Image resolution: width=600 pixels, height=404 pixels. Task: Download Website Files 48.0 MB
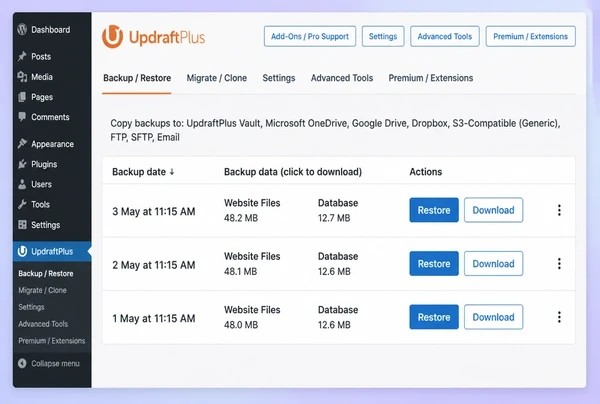(x=252, y=317)
